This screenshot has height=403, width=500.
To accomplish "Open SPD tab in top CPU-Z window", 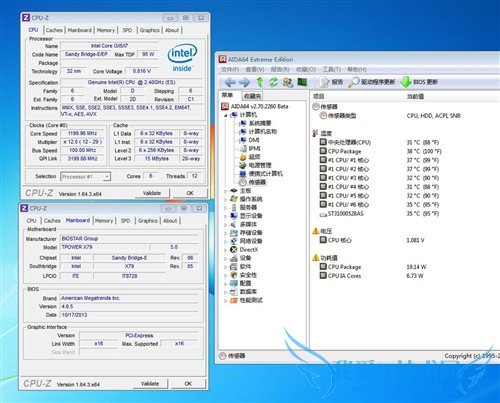I will coord(127,30).
